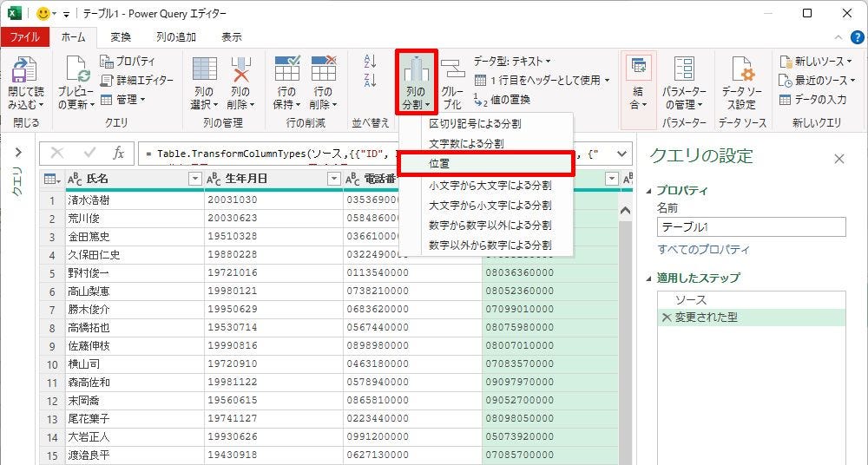Click the 名前 text field

(x=751, y=227)
